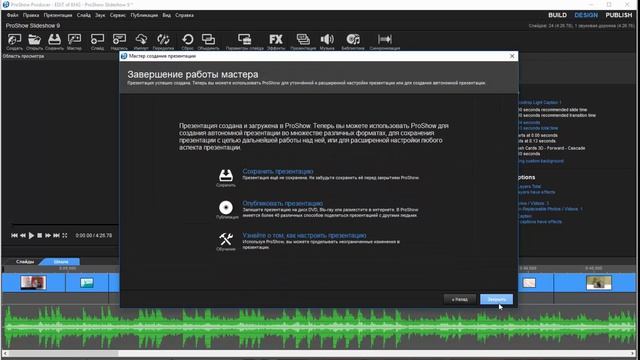Switch to the DESIGN workspace
Viewport: 640px width, 360px height.
tap(586, 15)
